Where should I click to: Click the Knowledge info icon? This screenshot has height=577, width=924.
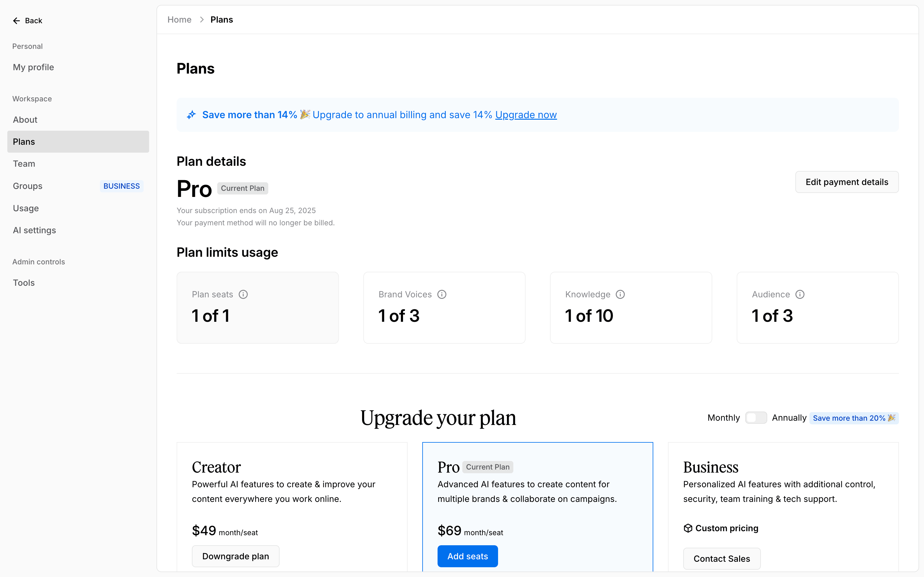click(621, 294)
